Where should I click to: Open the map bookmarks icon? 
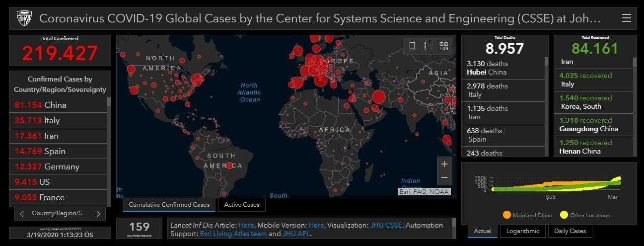[x=412, y=46]
